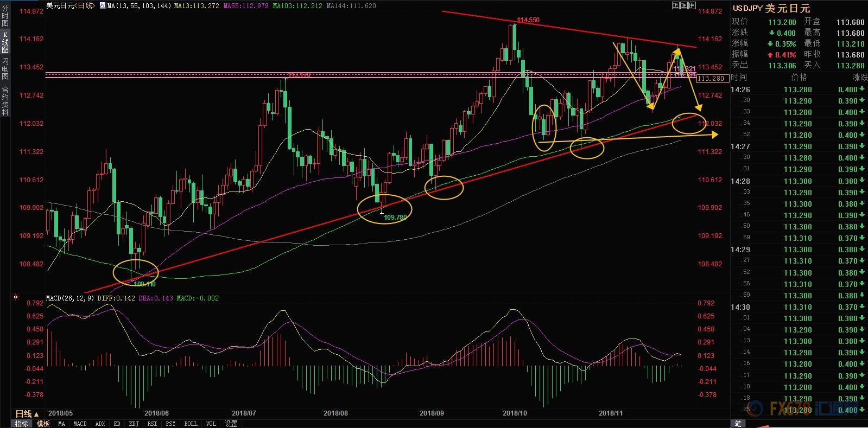Click the first chart layout icon at top-right
868x428 pixels.
pyautogui.click(x=676, y=5)
